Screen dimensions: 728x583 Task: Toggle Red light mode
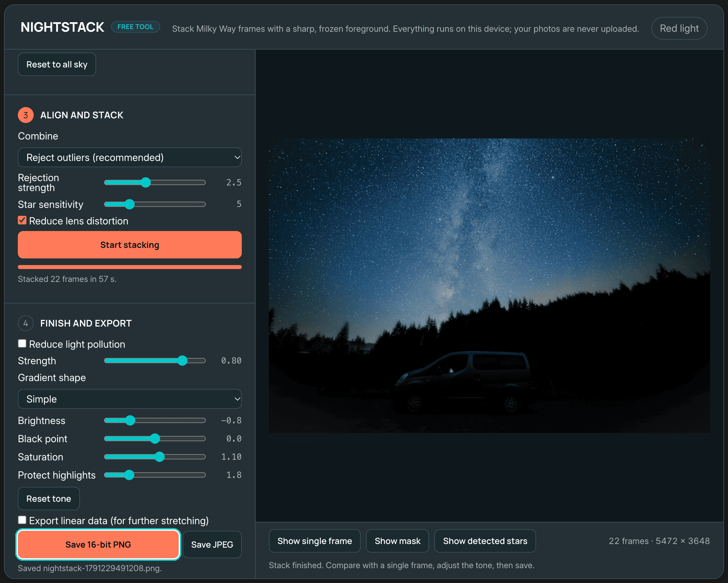[679, 28]
